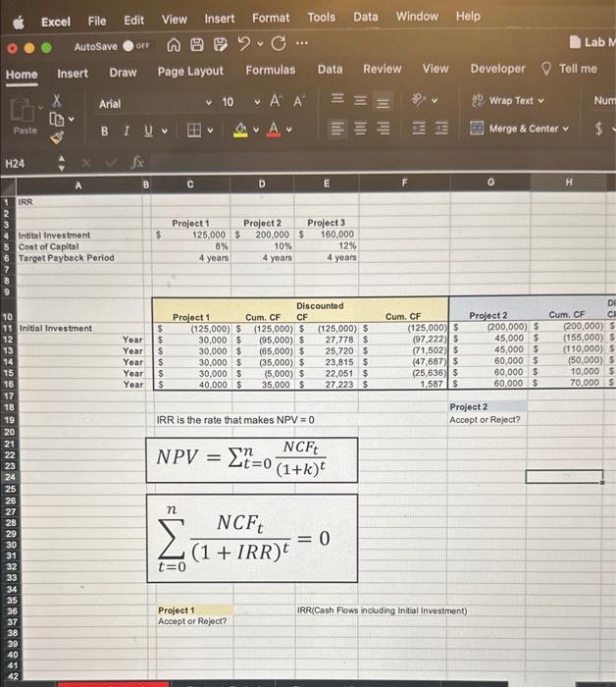Open the quick access more options ellipsis
Screen dimensions: 616x687
click(x=302, y=43)
